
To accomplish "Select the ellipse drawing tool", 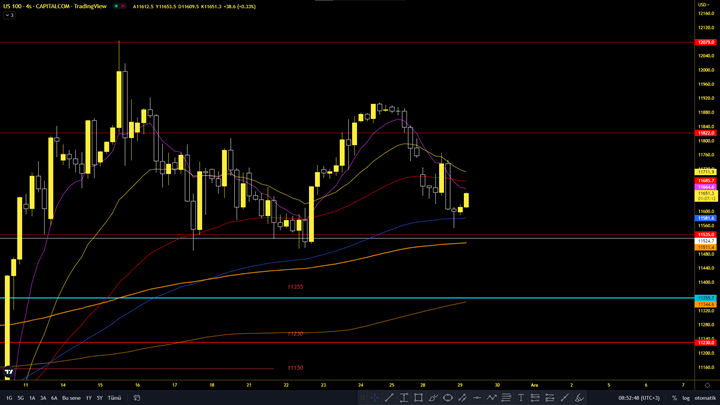I will (x=447, y=398).
